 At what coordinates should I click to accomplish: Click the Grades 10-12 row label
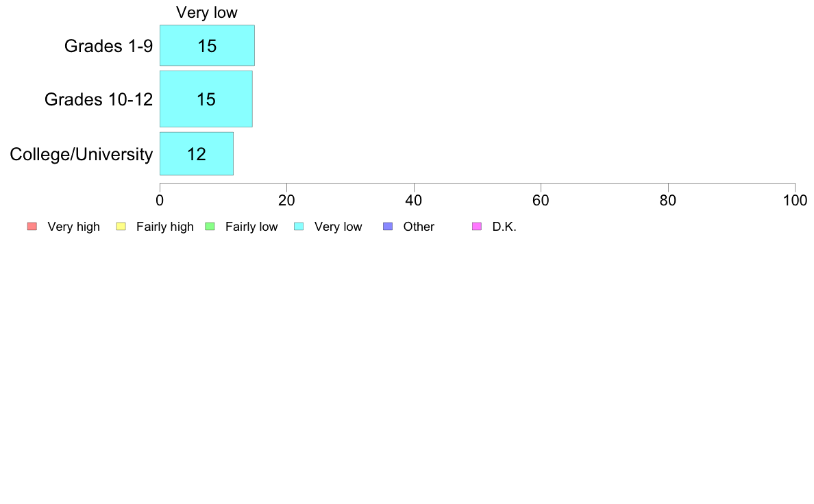[x=99, y=99]
